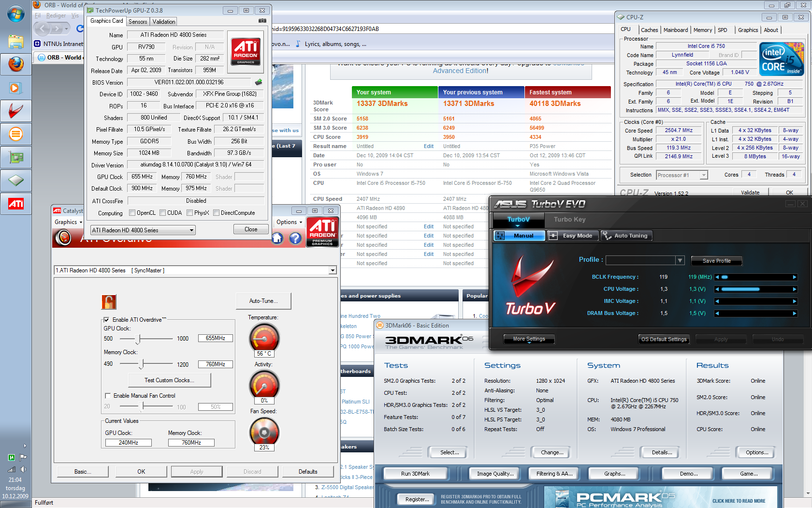
Task: Increase DRAM Bus Voltage with right arrow
Action: click(x=794, y=314)
